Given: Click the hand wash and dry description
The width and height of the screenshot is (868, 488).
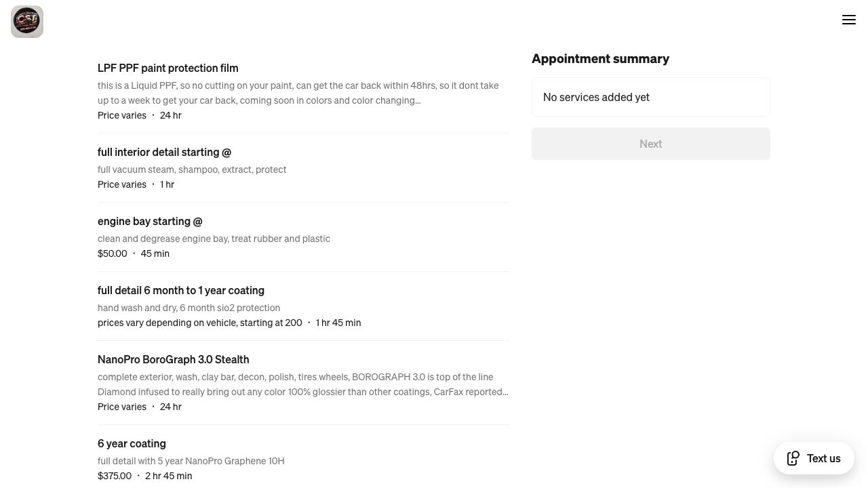Looking at the screenshot, I should (189, 308).
